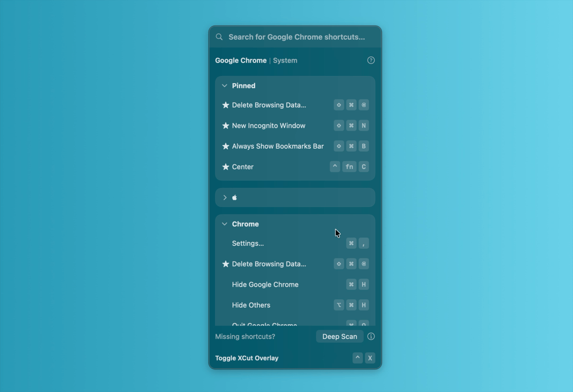Click star beside pinned Delete Browsing Data

click(x=225, y=105)
